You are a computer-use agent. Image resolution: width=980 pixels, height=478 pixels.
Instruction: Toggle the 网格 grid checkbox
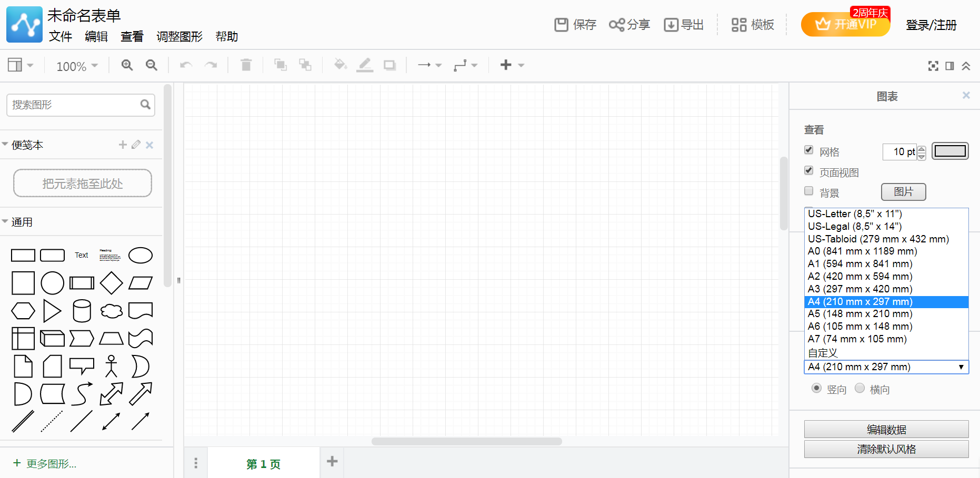[x=809, y=150]
